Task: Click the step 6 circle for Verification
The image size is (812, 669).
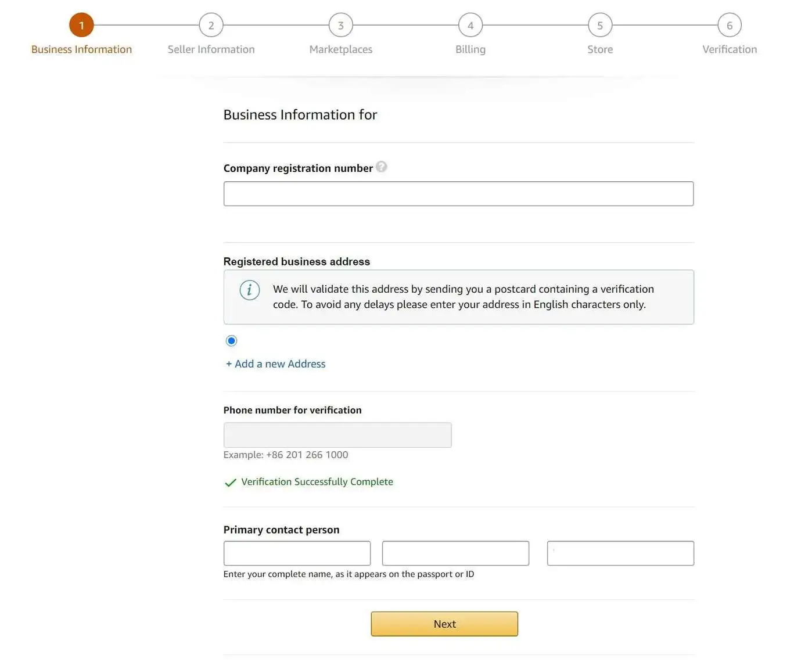Action: point(729,25)
